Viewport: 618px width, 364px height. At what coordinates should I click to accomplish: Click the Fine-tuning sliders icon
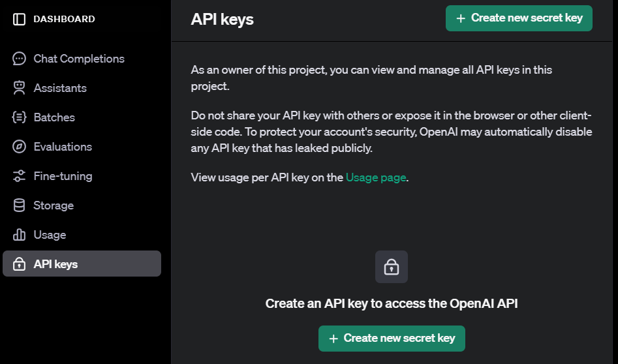point(19,175)
